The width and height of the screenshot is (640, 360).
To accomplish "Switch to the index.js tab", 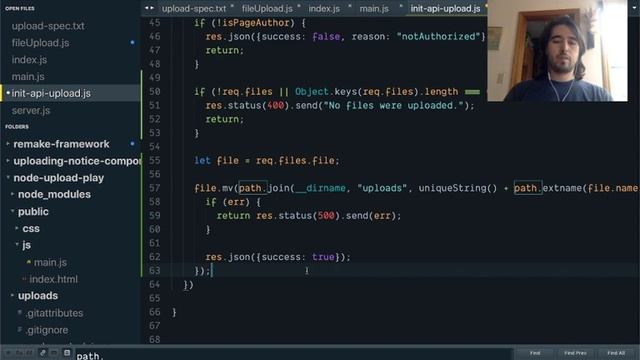I will click(324, 9).
